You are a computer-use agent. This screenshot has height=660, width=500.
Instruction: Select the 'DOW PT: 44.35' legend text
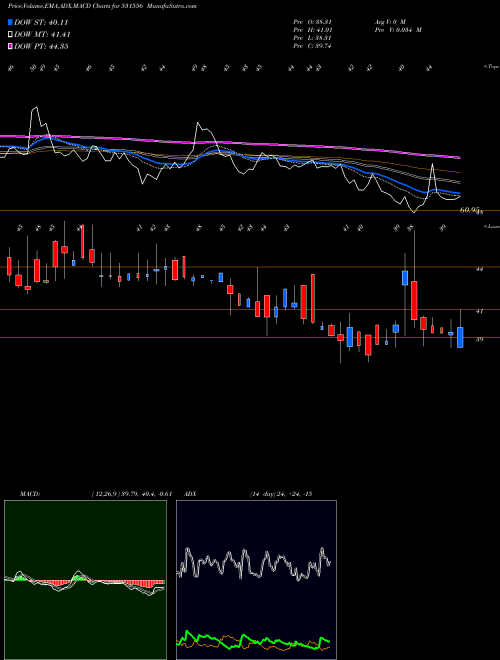coord(41,46)
